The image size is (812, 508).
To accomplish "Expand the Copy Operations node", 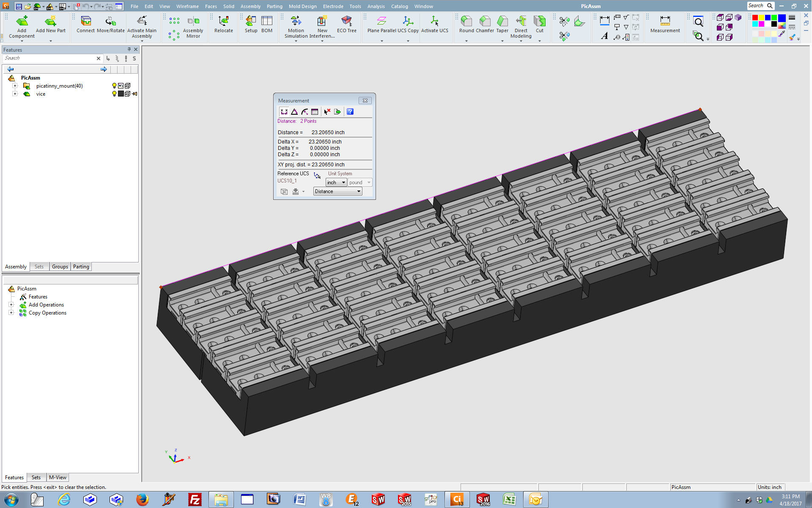I will click(x=11, y=313).
